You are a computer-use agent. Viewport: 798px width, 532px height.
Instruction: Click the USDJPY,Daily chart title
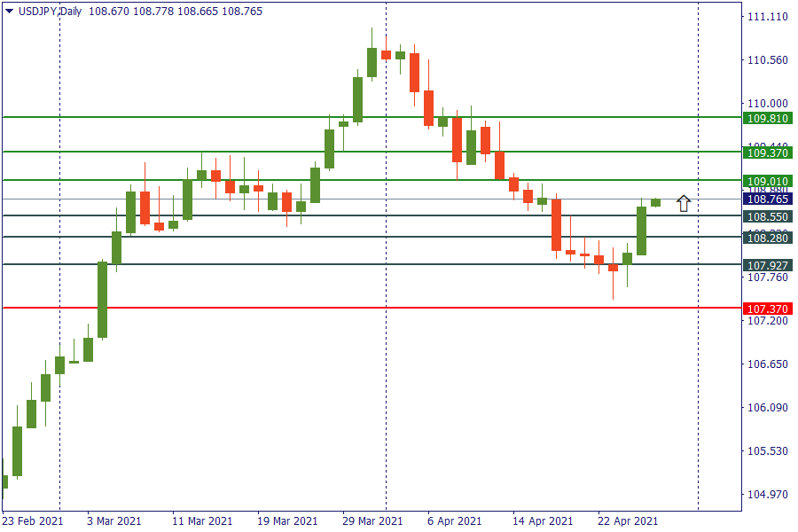click(x=50, y=12)
